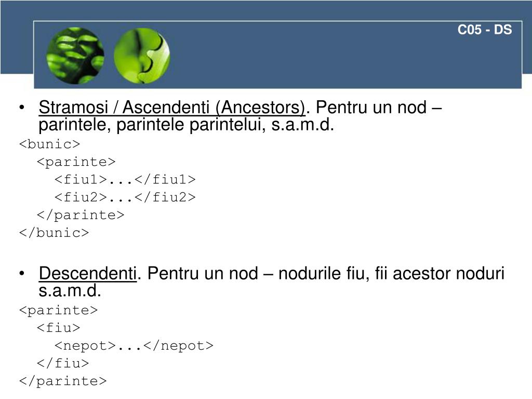Click the <fiu1>...</fiu1> code line
Viewport: 532px width, 399px height.
tap(125, 179)
